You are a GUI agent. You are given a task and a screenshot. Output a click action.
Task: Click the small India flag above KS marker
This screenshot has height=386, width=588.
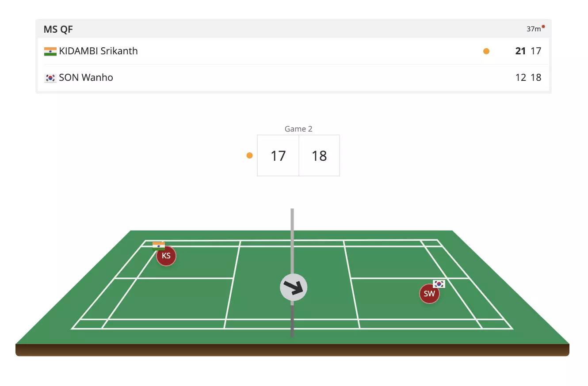[x=159, y=246]
